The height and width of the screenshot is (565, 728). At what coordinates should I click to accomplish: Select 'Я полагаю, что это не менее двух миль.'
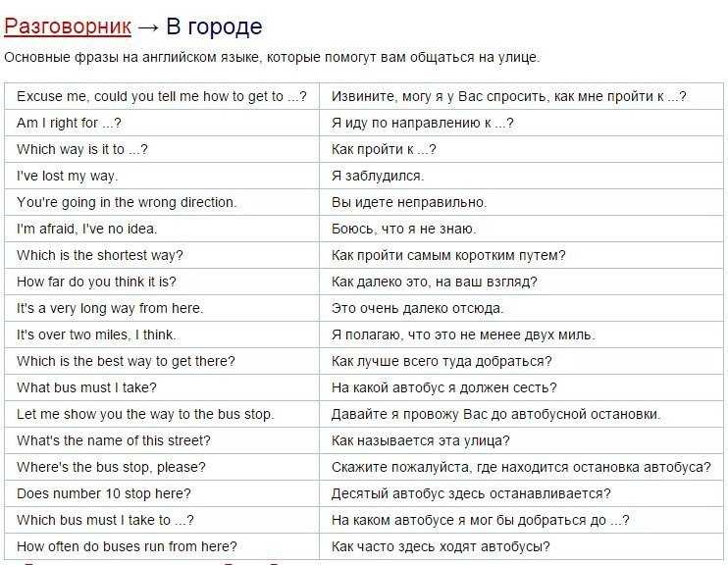(x=463, y=334)
